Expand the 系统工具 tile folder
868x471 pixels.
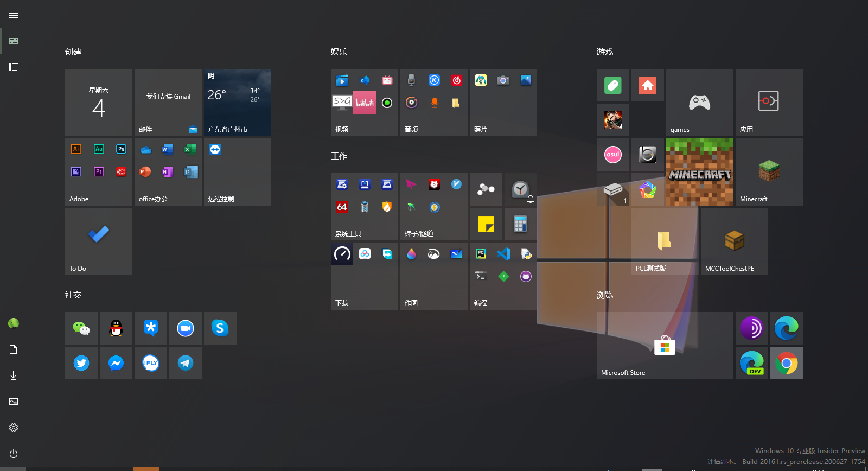point(365,207)
